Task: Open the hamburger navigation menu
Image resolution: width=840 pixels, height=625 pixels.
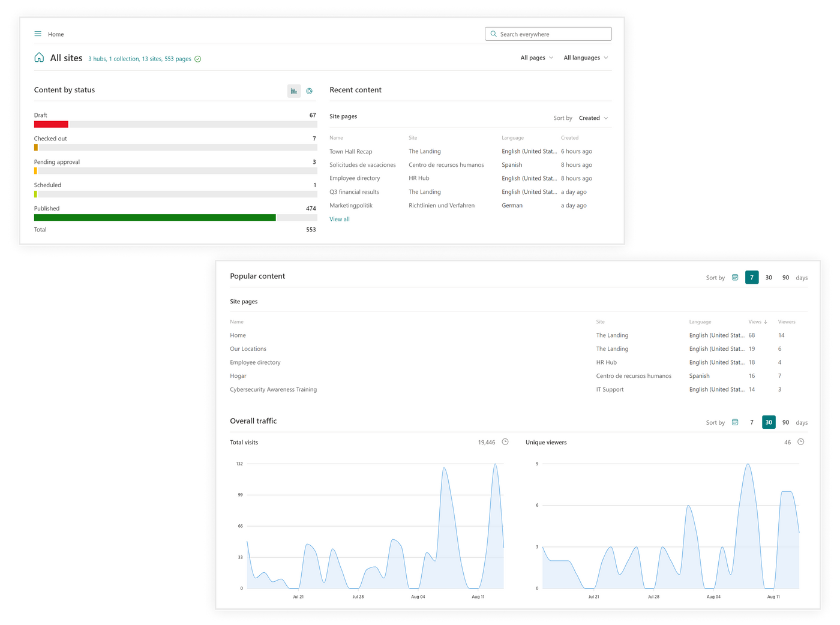Action: 38,34
